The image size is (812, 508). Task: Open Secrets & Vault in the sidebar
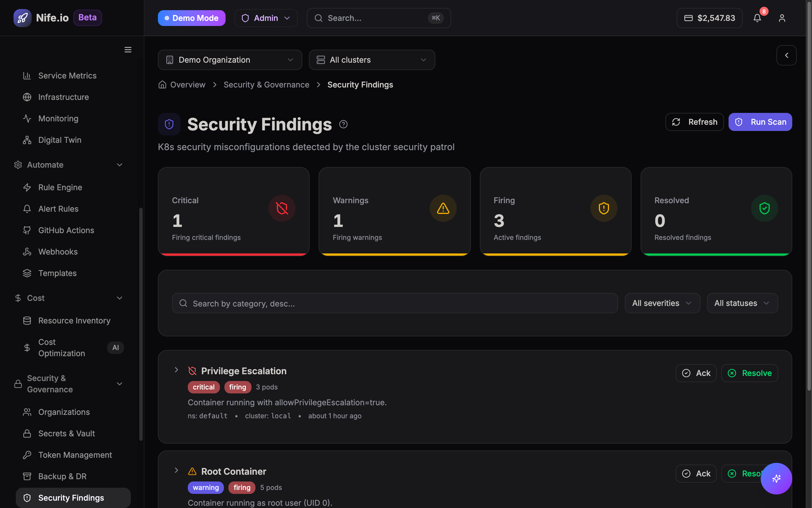(73, 434)
